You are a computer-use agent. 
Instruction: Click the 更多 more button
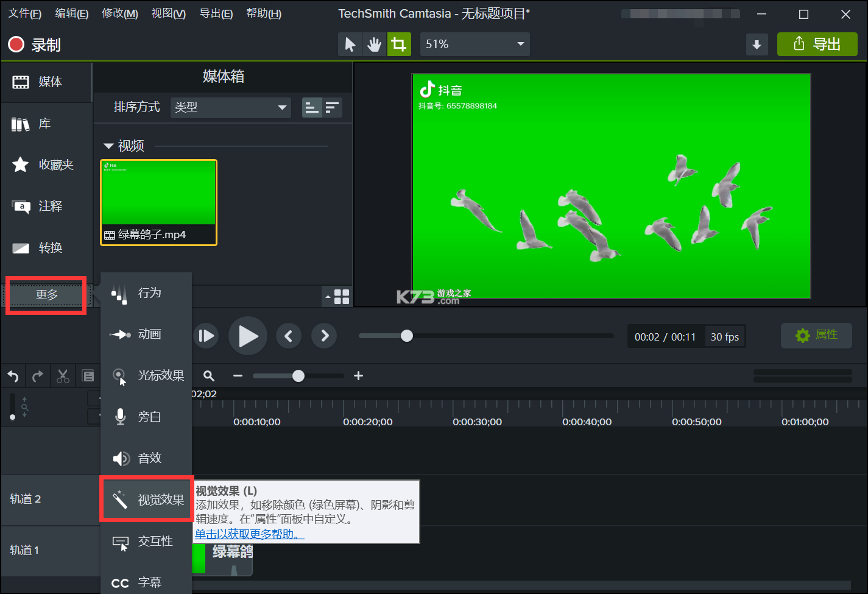point(46,295)
